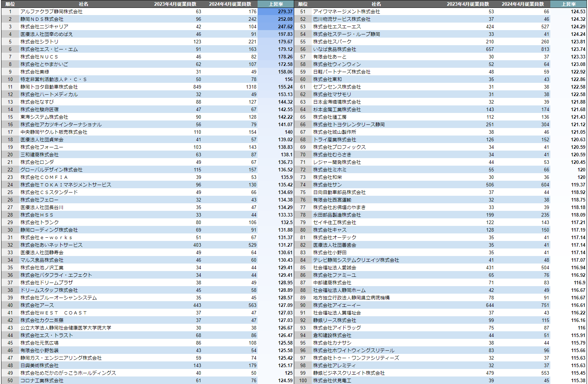
Task: Click アイワマネージメント株式会社 cell
Action: pyautogui.click(x=347, y=11)
